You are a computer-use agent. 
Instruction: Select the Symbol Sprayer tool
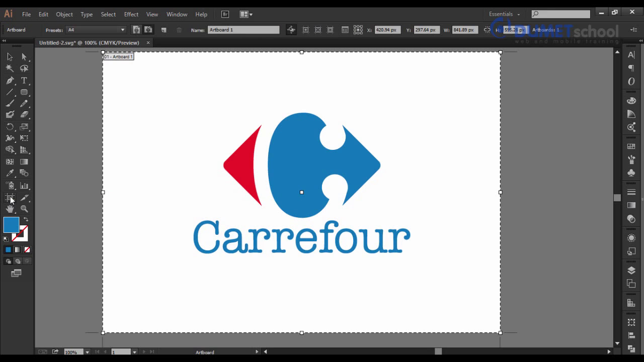(x=10, y=186)
